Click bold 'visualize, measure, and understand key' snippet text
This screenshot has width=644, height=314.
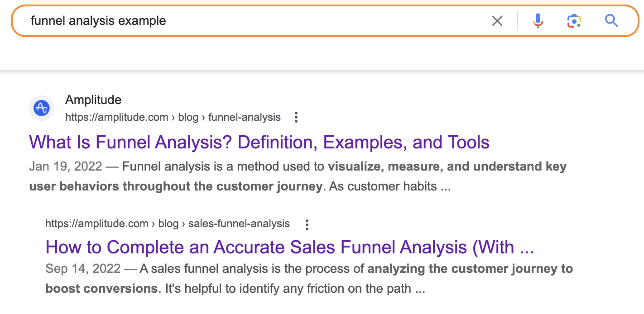pyautogui.click(x=447, y=167)
